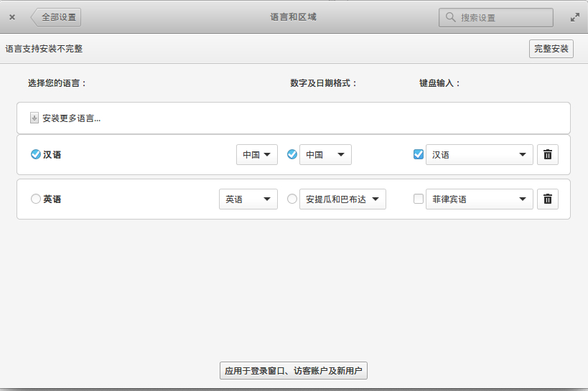Select 中国 number format radio button
The image size is (588, 391).
[292, 154]
